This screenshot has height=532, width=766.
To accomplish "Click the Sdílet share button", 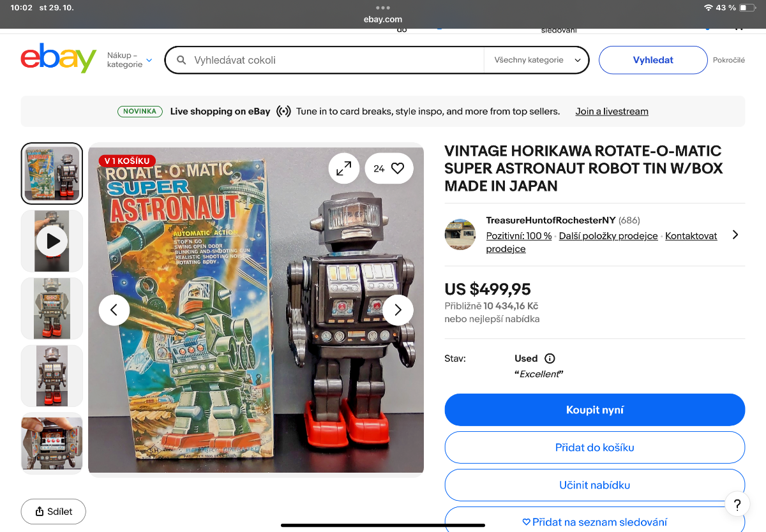I will 54,512.
